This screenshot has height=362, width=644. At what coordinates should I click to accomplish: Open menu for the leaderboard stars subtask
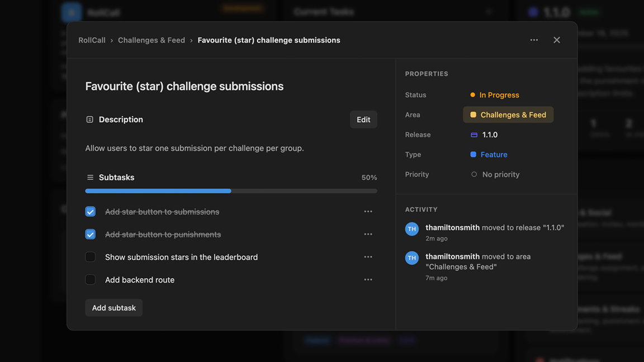pos(368,257)
